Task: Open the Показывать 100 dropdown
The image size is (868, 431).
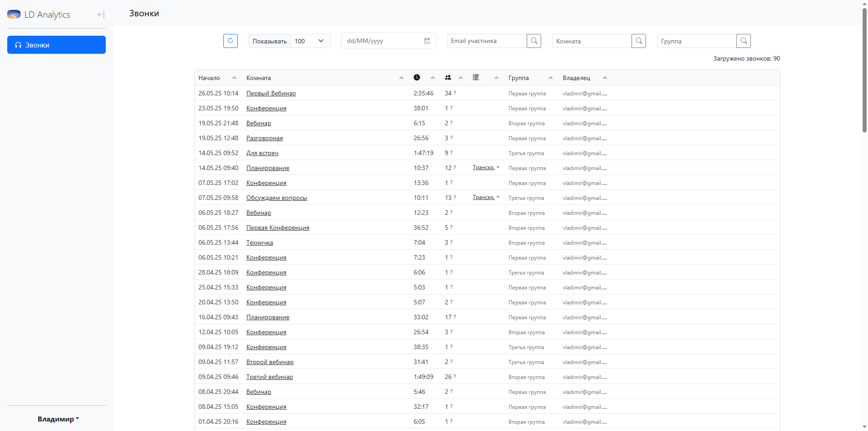Action: [310, 41]
